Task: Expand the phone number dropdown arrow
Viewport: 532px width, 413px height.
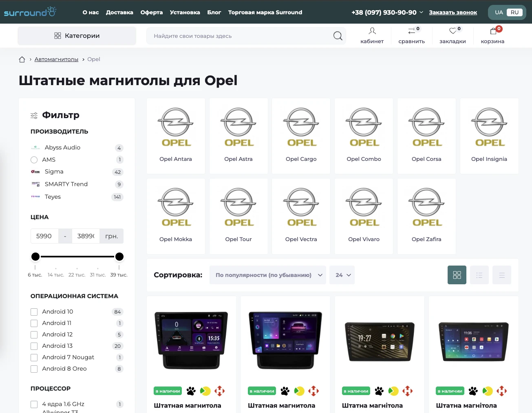Action: pos(421,12)
